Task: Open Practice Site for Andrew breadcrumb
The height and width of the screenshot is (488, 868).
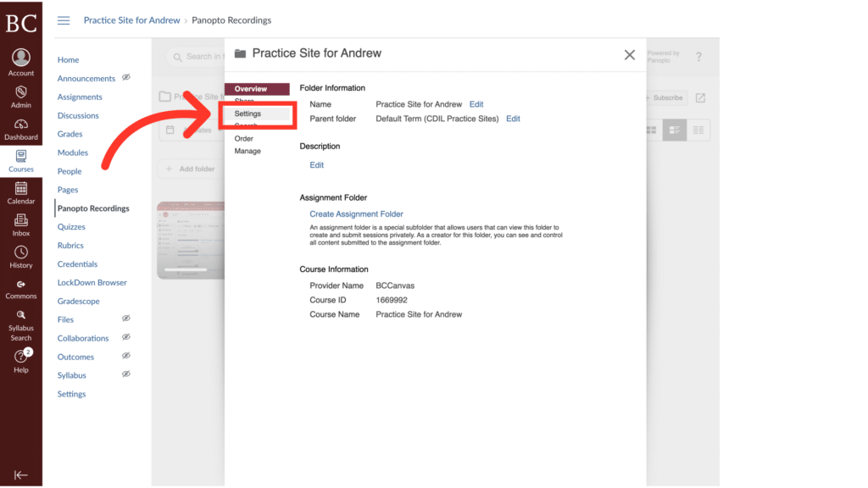Action: 131,20
